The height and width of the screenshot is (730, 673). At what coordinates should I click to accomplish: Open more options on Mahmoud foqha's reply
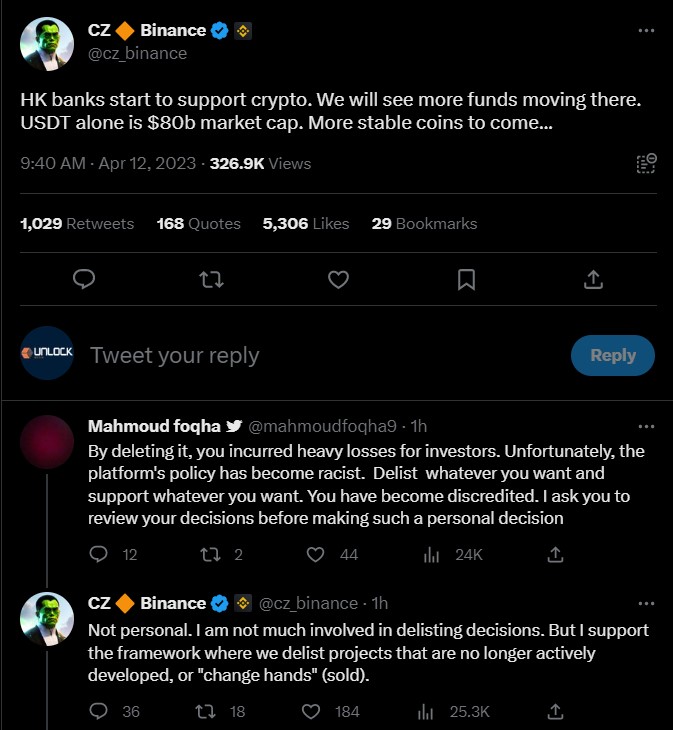pyautogui.click(x=647, y=427)
